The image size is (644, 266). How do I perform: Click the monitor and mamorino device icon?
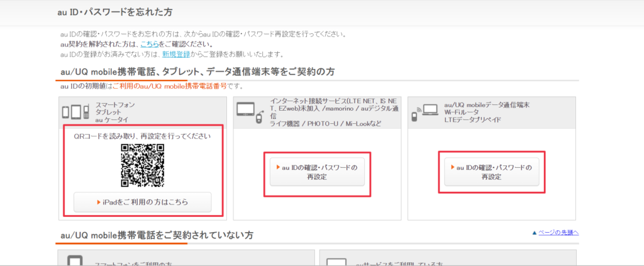pos(250,112)
